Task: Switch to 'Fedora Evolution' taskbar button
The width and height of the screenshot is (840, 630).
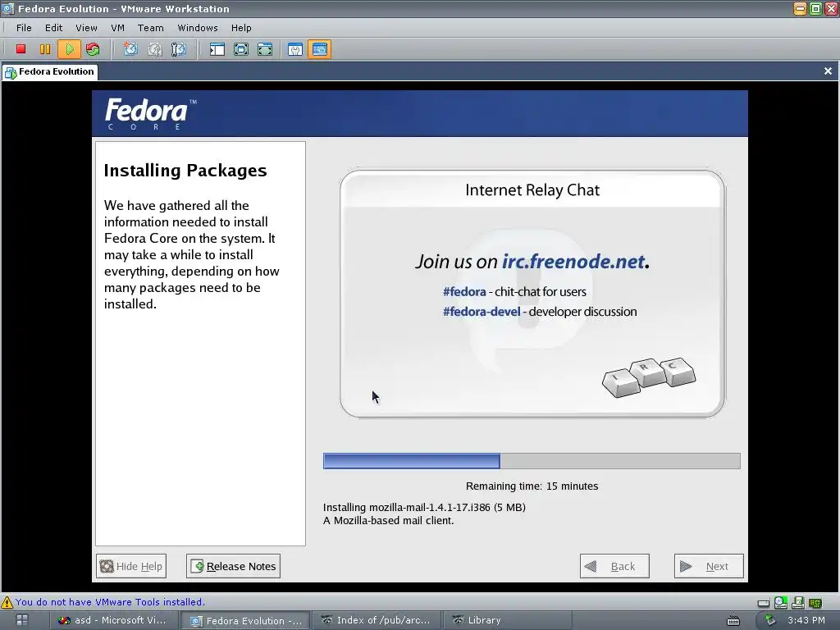Action: tap(245, 620)
